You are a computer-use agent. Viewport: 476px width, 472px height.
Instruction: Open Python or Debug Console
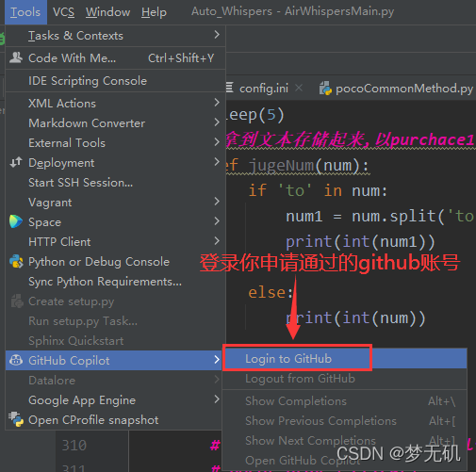115,262
